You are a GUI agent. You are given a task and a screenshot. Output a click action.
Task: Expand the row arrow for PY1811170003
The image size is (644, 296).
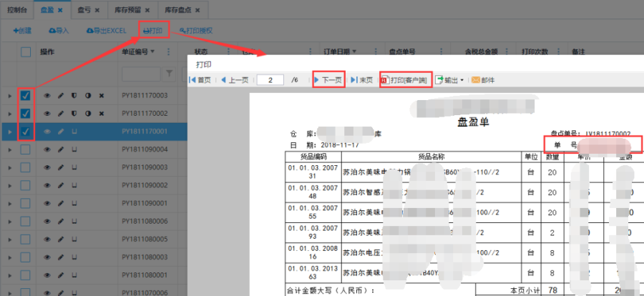click(x=9, y=95)
